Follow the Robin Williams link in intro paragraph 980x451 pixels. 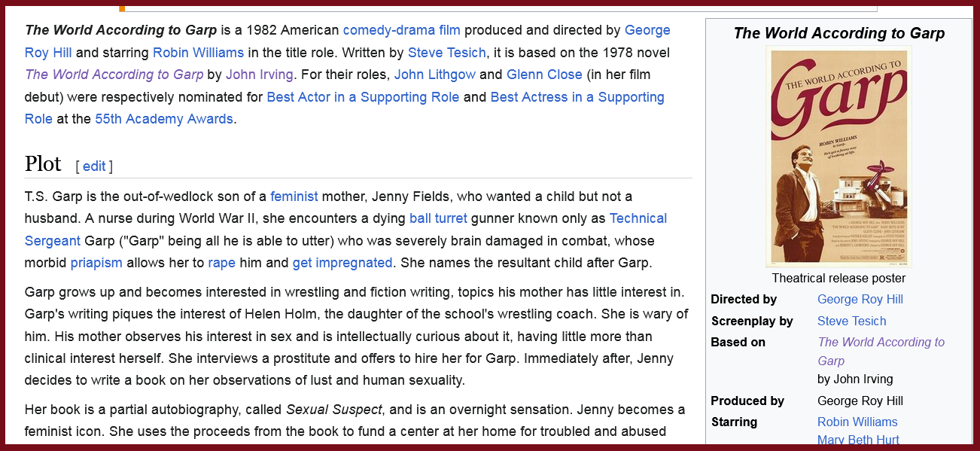pyautogui.click(x=198, y=53)
